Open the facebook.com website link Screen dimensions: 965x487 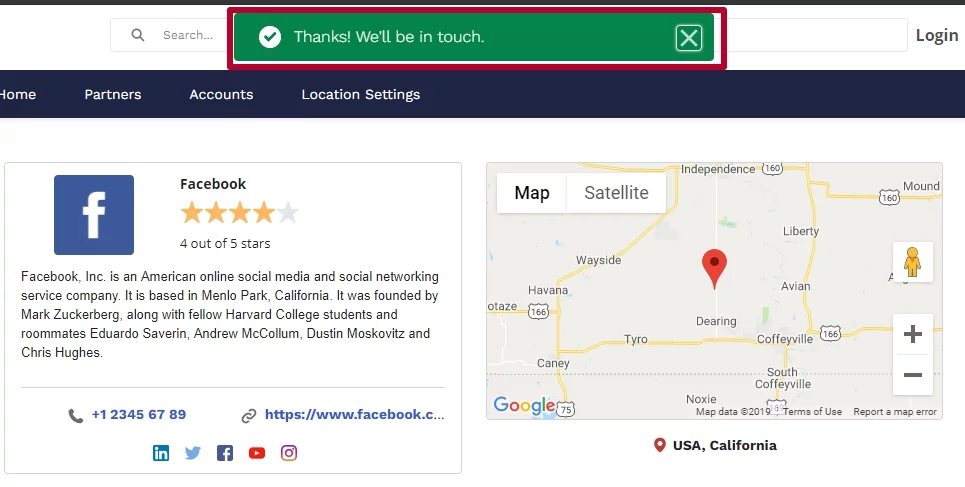(354, 414)
